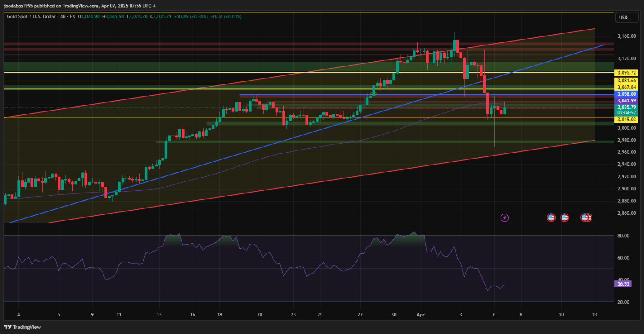
Task: Click the 8 date label on the time axis
Action: pyautogui.click(x=521, y=314)
